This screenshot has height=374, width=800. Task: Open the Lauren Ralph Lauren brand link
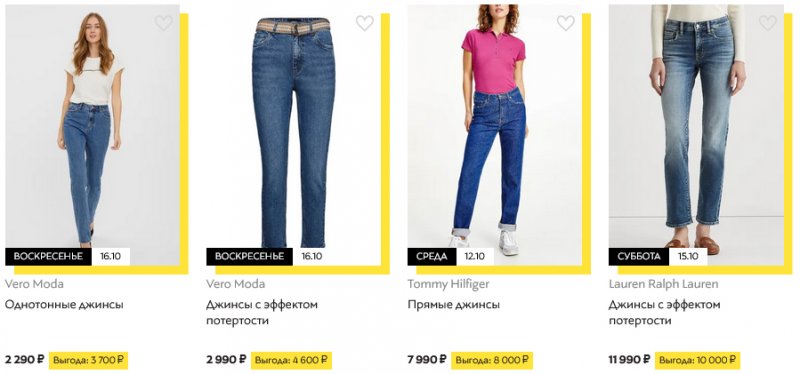[663, 284]
